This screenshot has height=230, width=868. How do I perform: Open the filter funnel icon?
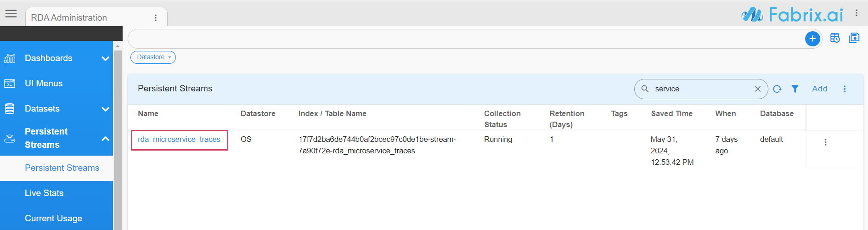click(x=795, y=89)
